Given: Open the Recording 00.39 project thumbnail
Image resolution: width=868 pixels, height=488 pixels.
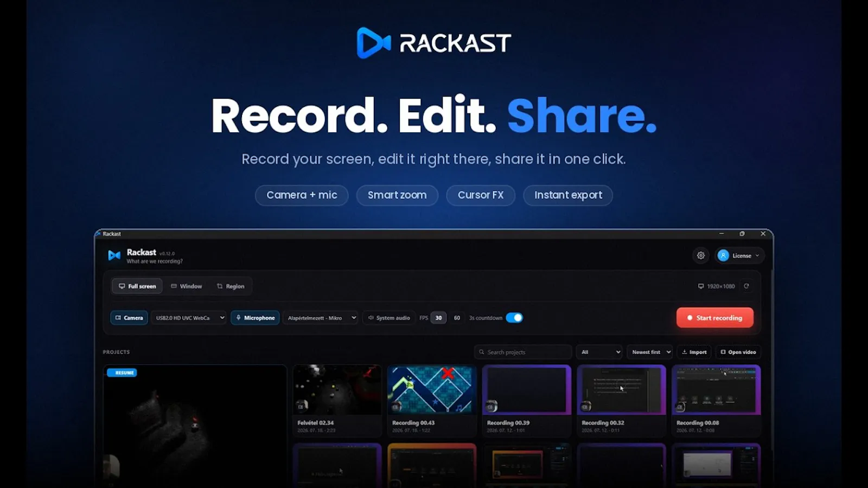Looking at the screenshot, I should tap(527, 390).
